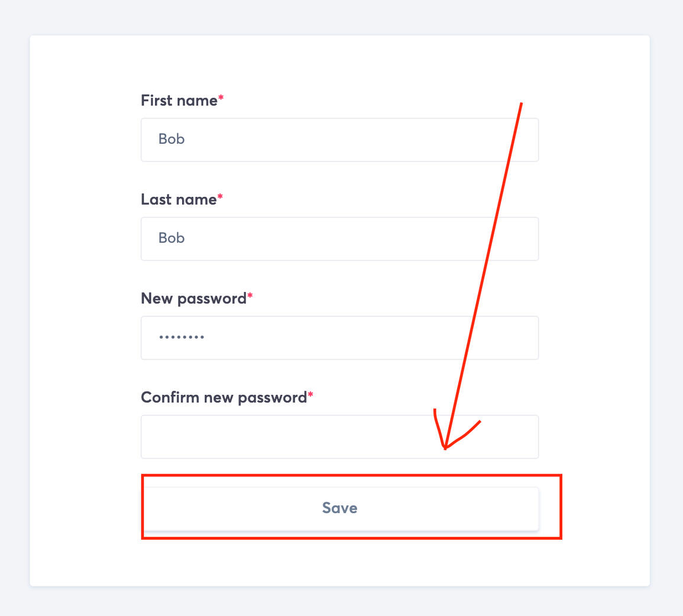The height and width of the screenshot is (616, 683).
Task: Click the New password label text
Action: (193, 299)
